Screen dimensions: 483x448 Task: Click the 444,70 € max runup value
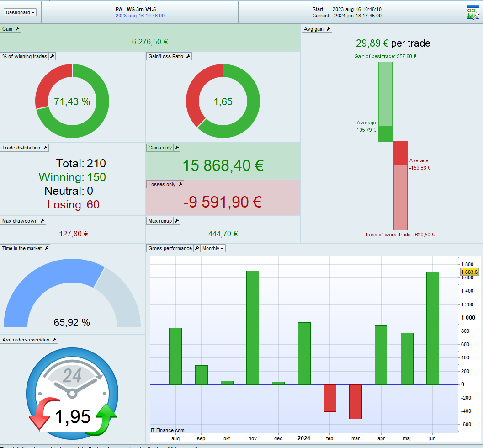pos(223,234)
